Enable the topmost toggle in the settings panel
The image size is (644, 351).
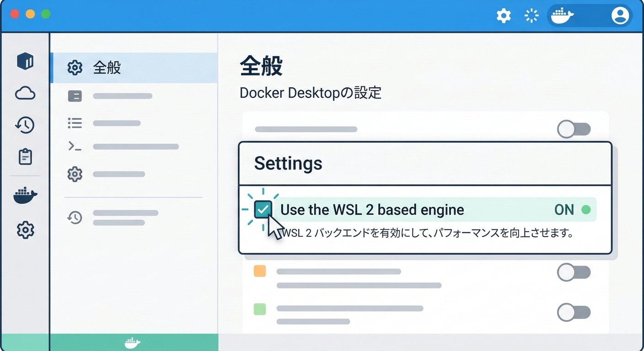pyautogui.click(x=574, y=129)
